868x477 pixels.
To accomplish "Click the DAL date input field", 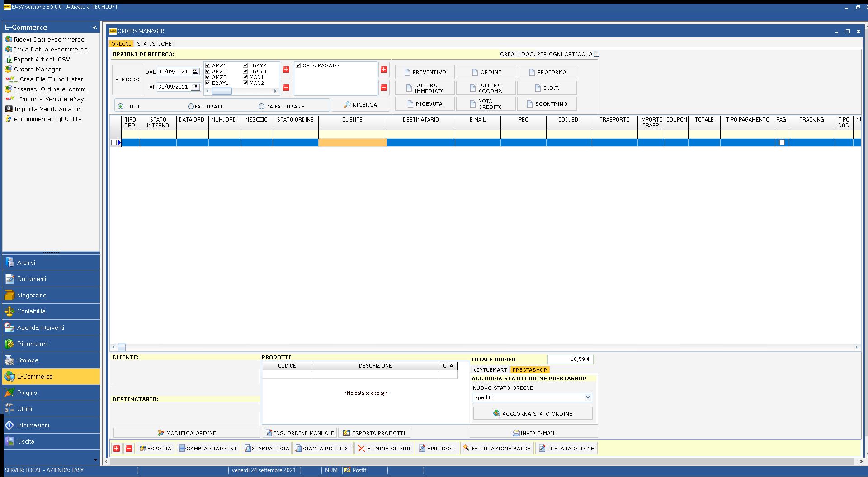I will tap(175, 71).
